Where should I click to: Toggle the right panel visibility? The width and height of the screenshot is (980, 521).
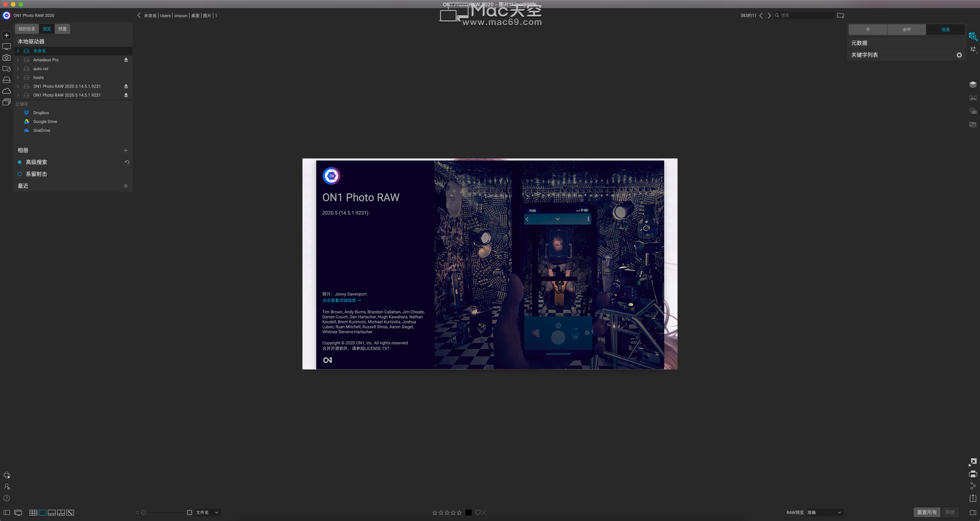click(x=973, y=512)
